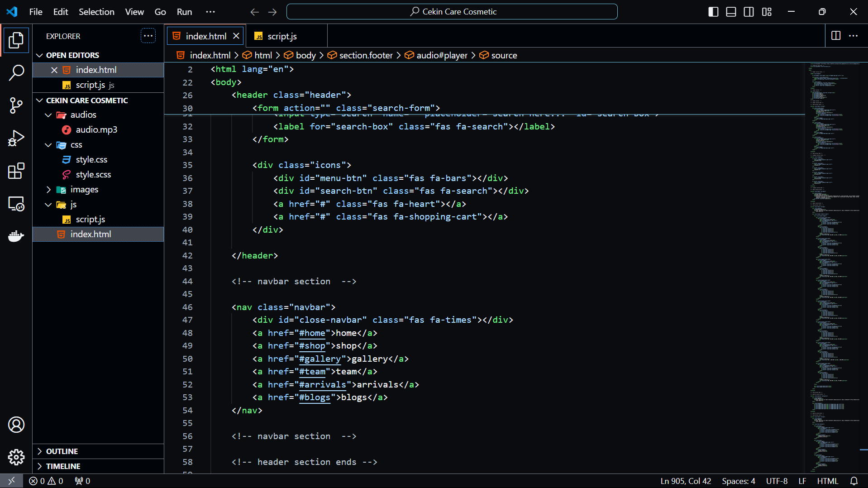The width and height of the screenshot is (868, 488).
Task: Open script.js under the js folder
Action: click(98, 219)
